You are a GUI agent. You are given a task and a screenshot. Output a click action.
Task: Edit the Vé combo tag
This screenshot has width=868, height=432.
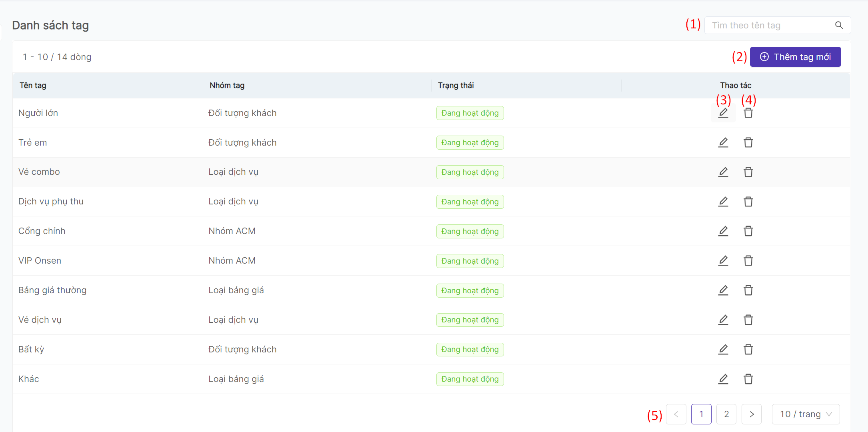coord(723,172)
